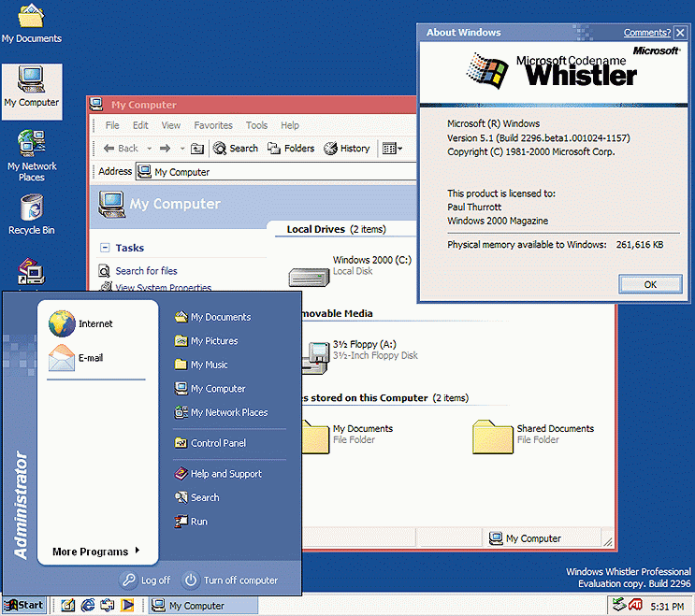Click the Local Drives group header
The height and width of the screenshot is (616, 695).
(336, 229)
